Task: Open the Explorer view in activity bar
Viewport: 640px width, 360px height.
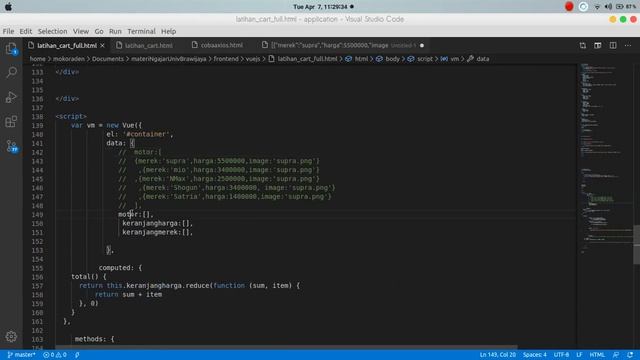Action: [x=11, y=49]
